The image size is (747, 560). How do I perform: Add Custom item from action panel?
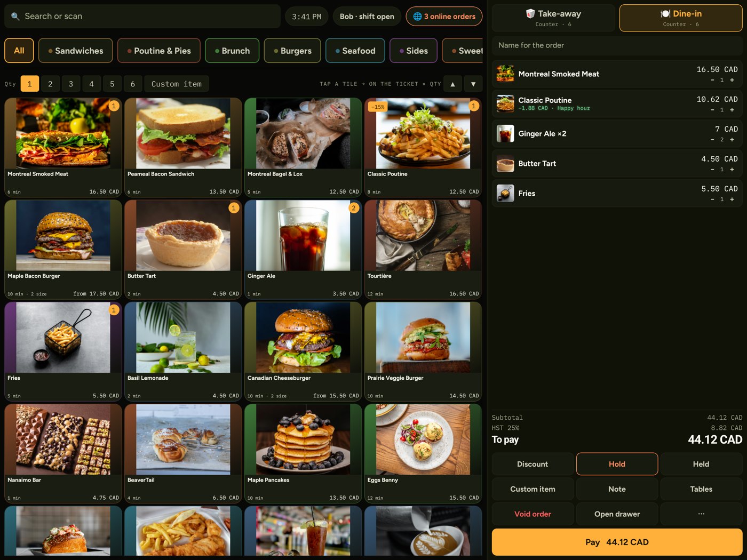tap(533, 489)
